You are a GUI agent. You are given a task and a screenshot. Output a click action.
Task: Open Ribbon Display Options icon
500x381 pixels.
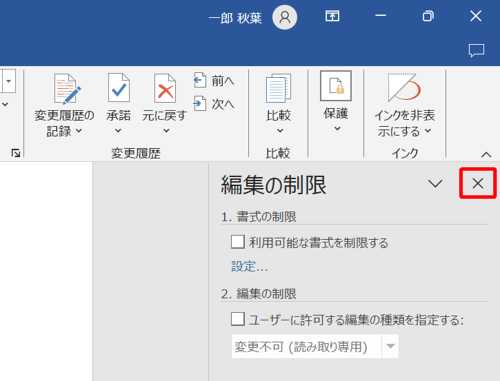[x=332, y=16]
